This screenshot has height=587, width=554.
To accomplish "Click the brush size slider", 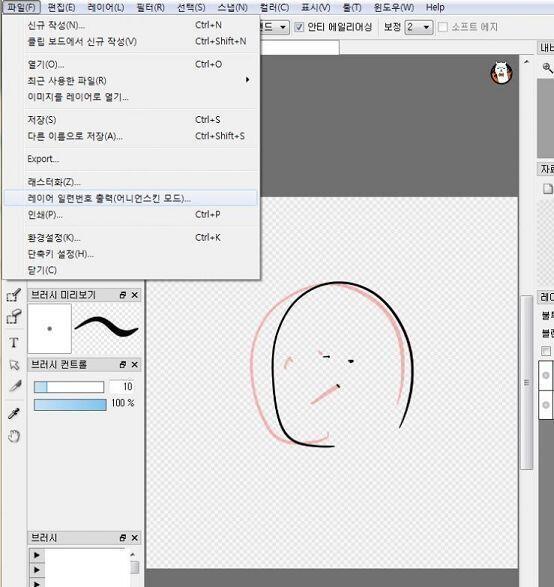I will [x=69, y=387].
